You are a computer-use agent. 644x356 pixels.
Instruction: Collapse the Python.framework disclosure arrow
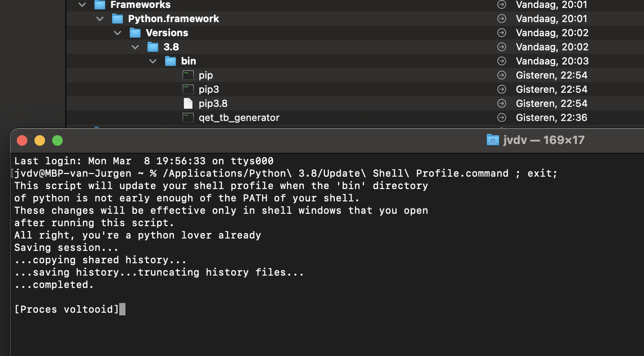tap(100, 19)
